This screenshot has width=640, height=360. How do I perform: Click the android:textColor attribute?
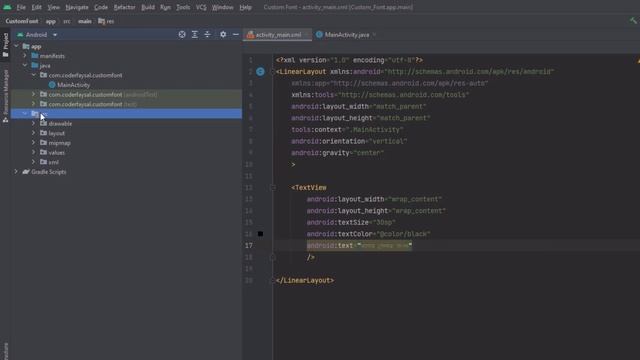369,234
